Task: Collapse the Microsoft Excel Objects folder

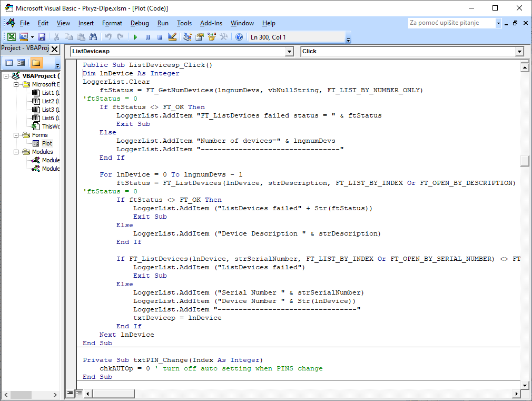Action: [x=16, y=84]
